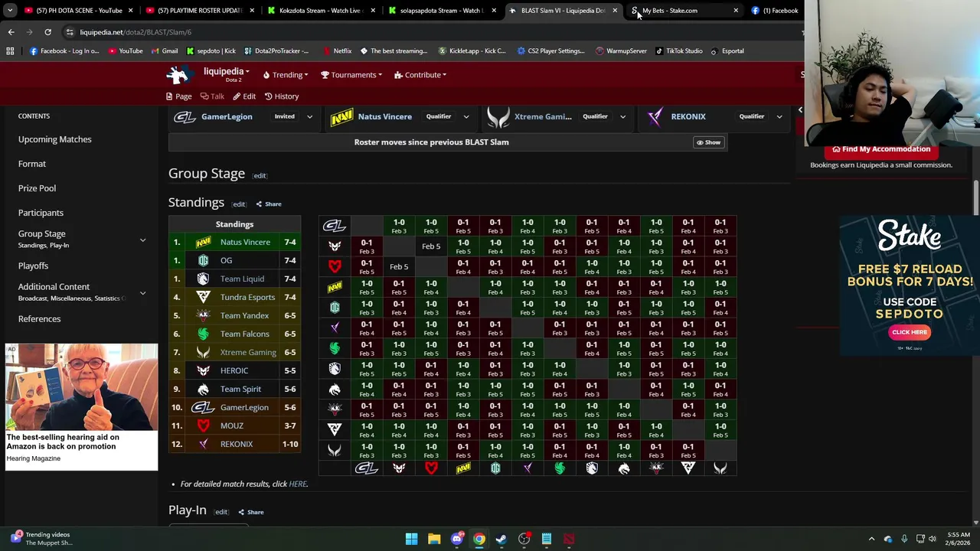Click the Team Spirit logo in standings
Screen dimensions: 980x551
(203, 389)
